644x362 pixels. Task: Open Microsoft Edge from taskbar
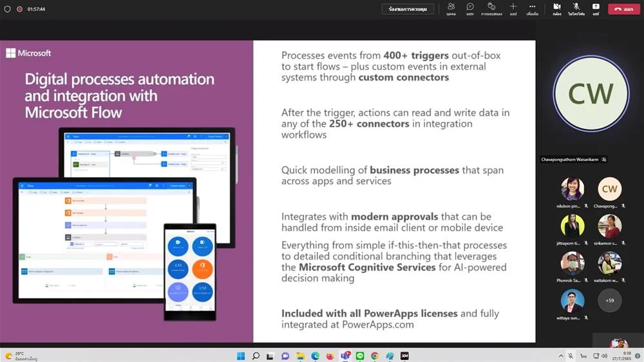[315, 356]
